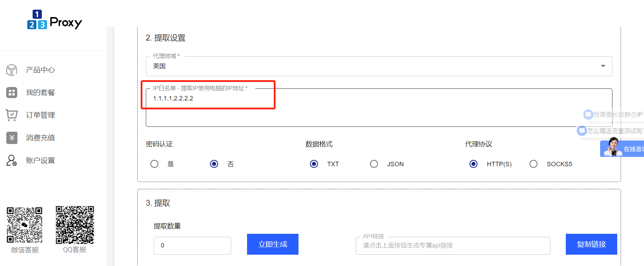Click the IP whitelist text field

pyautogui.click(x=377, y=108)
